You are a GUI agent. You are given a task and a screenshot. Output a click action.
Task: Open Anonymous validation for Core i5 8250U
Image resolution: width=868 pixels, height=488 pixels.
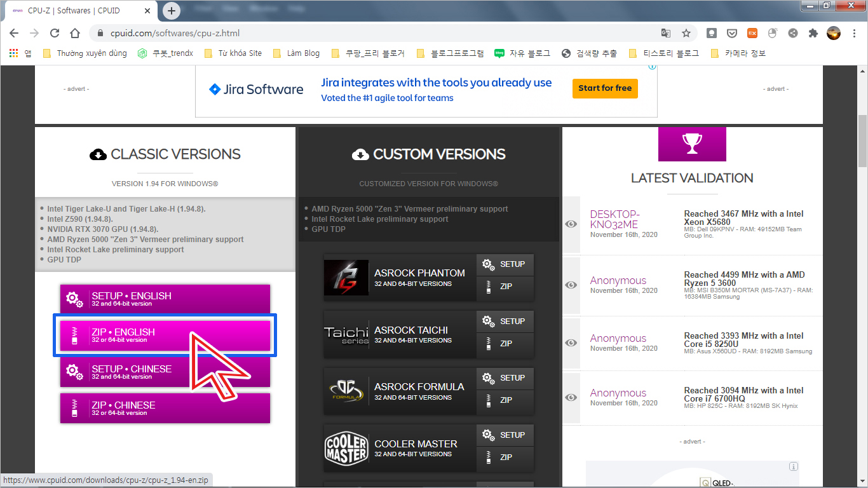[618, 338]
